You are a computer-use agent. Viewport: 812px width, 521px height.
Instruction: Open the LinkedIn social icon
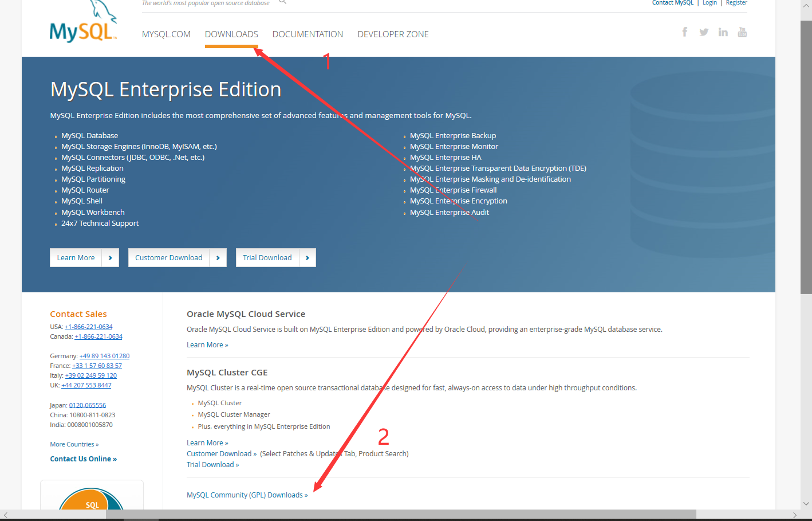click(x=723, y=32)
